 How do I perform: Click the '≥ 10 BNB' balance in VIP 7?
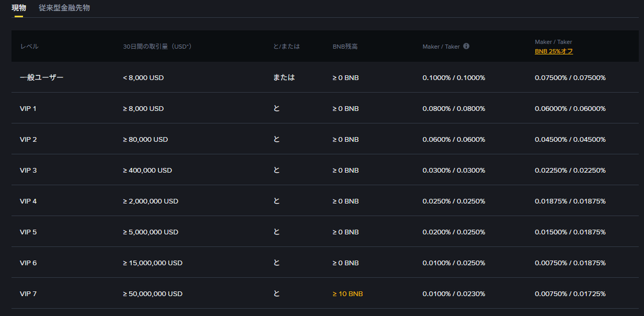click(348, 294)
